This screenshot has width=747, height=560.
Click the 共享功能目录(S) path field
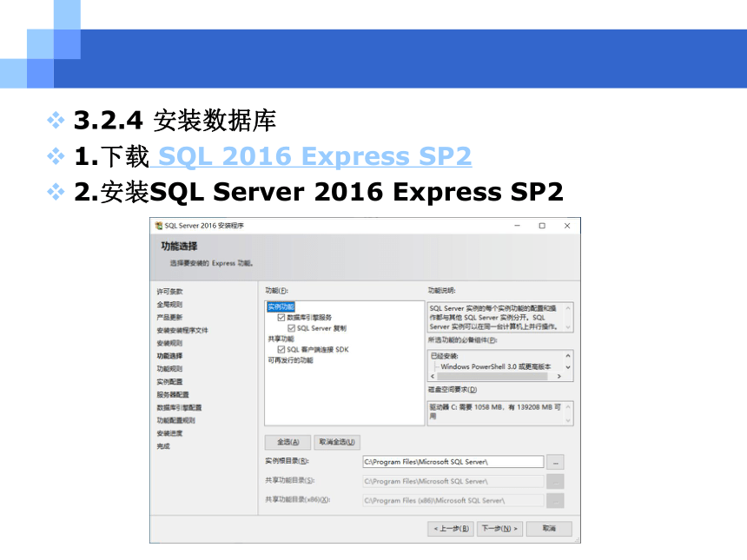coord(453,482)
